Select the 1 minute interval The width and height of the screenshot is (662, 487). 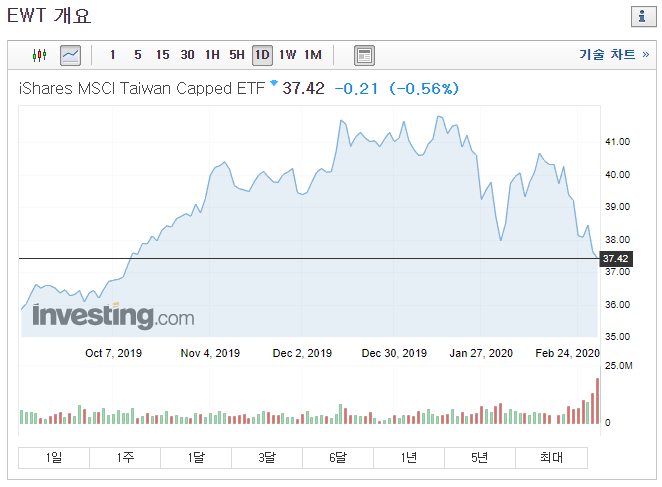point(113,55)
